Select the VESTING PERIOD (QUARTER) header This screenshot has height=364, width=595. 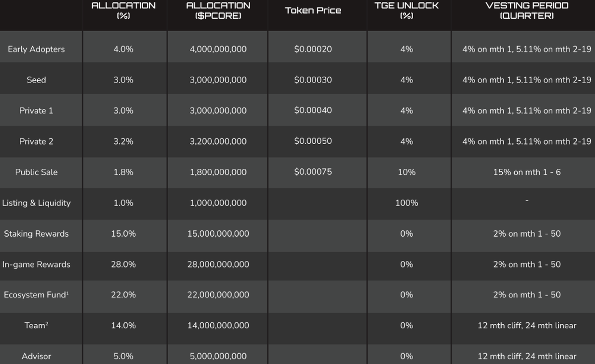click(527, 10)
